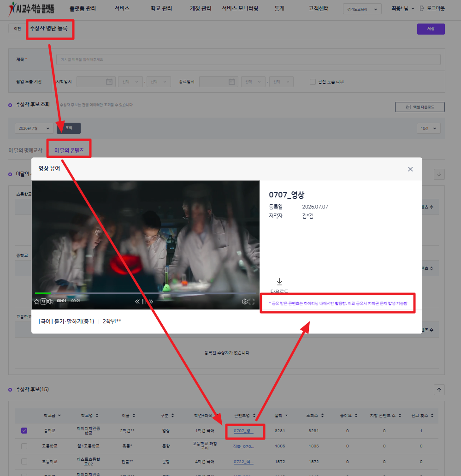This screenshot has width=461, height=476.
Task: Switch to 이 달의 명예교사 tab
Action: point(25,150)
